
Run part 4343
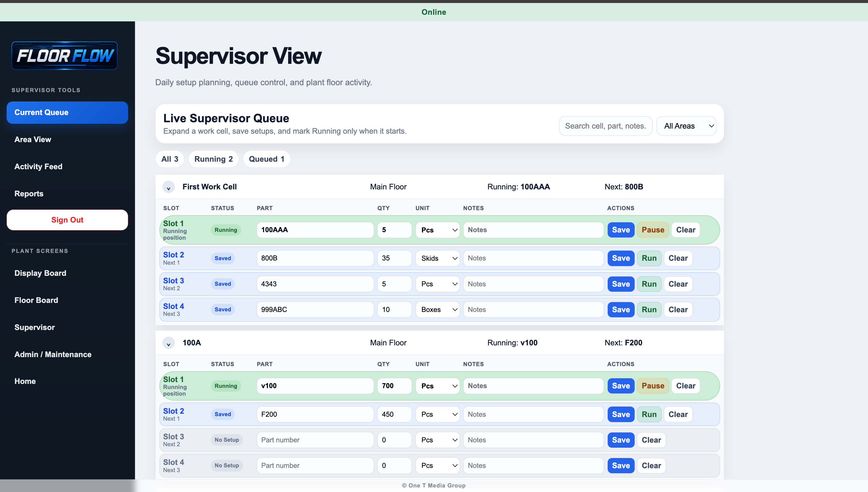tap(649, 284)
